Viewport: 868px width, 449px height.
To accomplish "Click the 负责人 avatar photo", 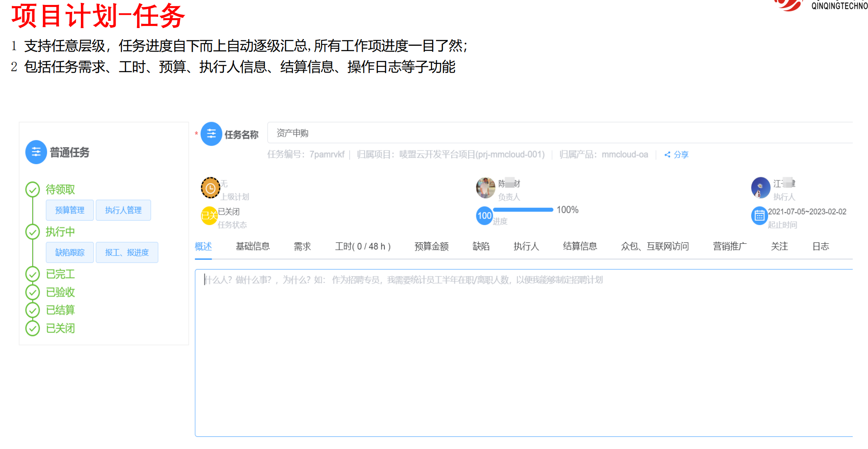I will coord(485,188).
